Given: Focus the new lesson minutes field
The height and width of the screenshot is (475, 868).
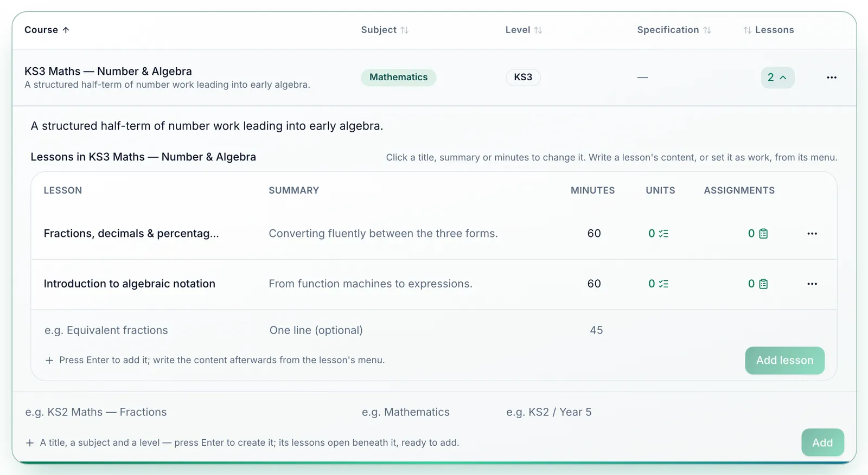Looking at the screenshot, I should (596, 330).
